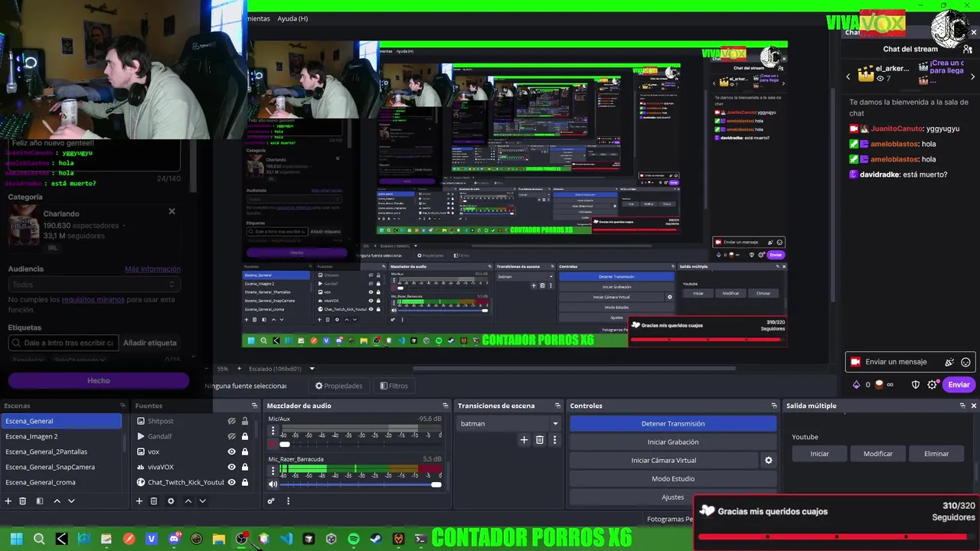This screenshot has width=980, height=551.
Task: Pop out the Fuentes dock
Action: (255, 406)
